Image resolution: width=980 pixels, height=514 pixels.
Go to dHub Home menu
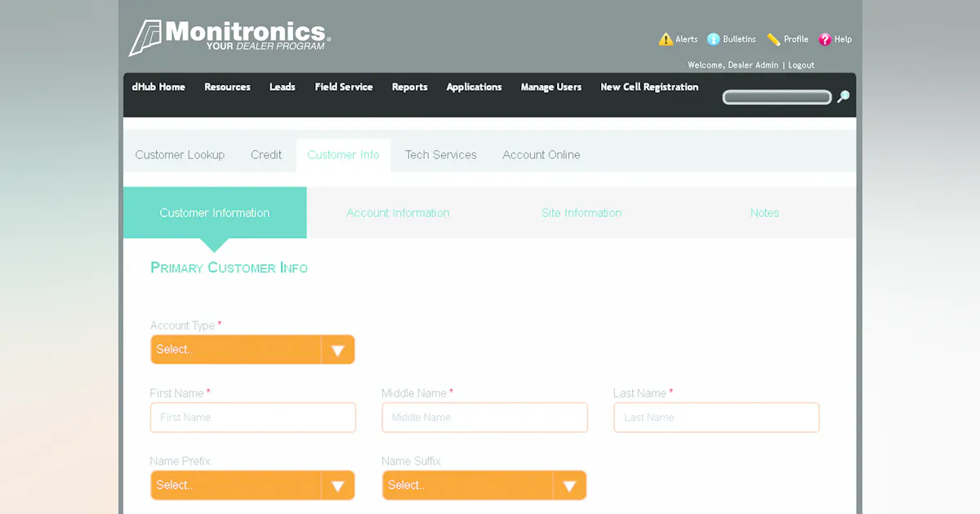158,86
